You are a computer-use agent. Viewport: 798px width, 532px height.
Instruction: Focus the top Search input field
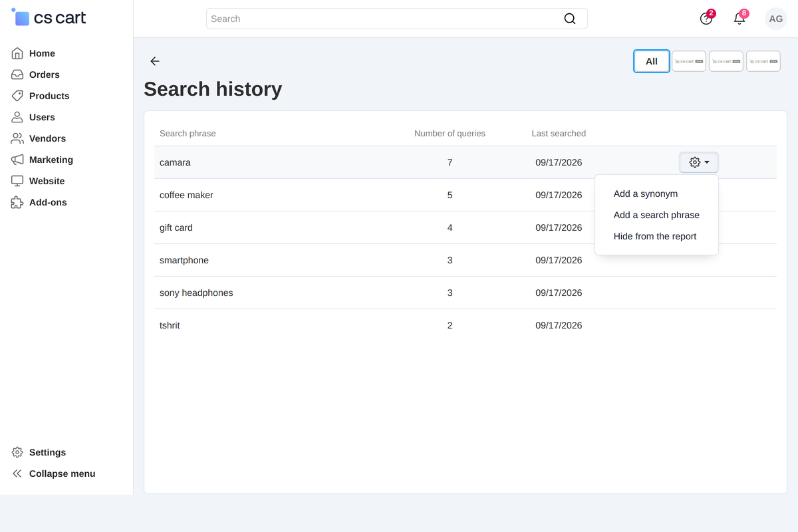pos(396,19)
